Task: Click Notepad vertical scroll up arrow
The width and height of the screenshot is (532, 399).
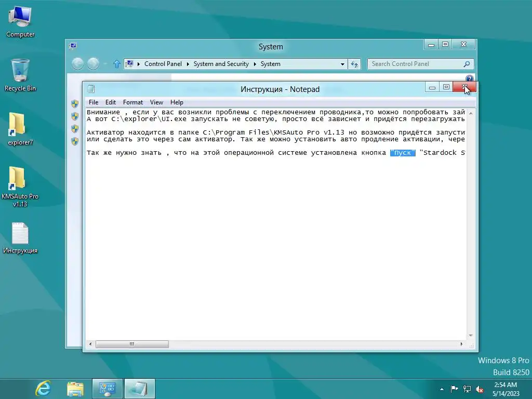Action: (x=471, y=113)
